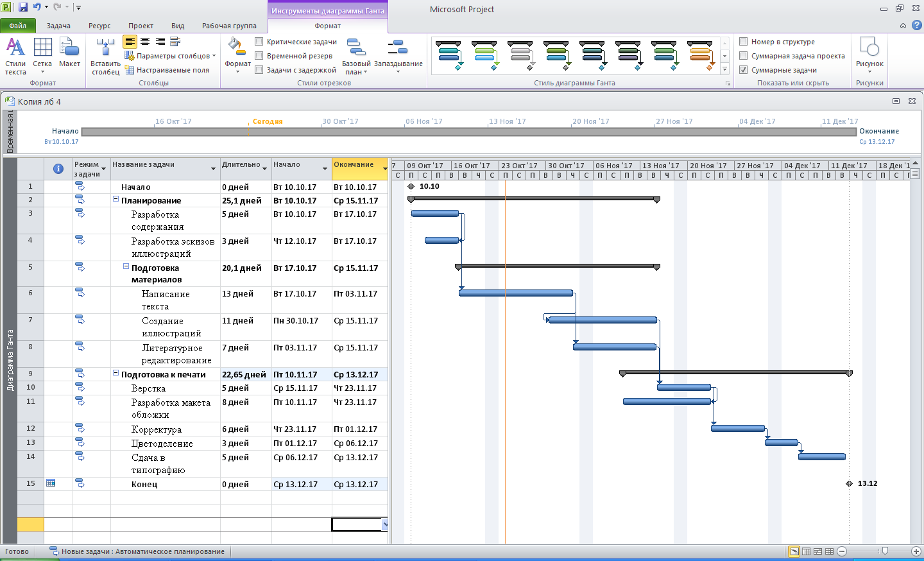This screenshot has width=924, height=561.
Task: Select the Верстка task name cell
Action: (x=165, y=388)
